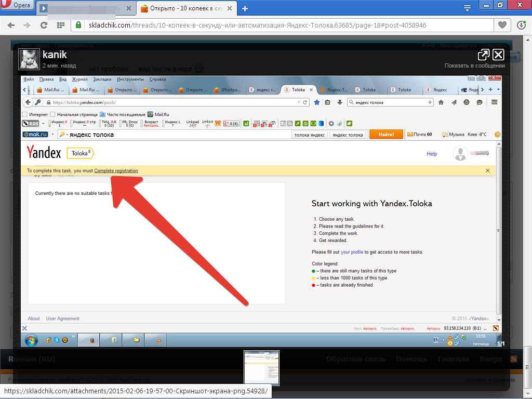
Task: Open the Opera main menu button
Action: point(17,5)
